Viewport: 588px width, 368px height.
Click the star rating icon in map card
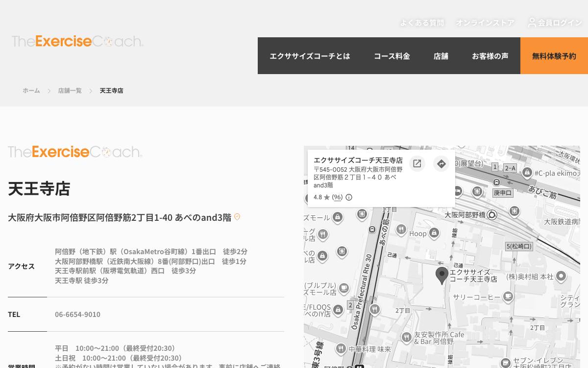coord(327,197)
